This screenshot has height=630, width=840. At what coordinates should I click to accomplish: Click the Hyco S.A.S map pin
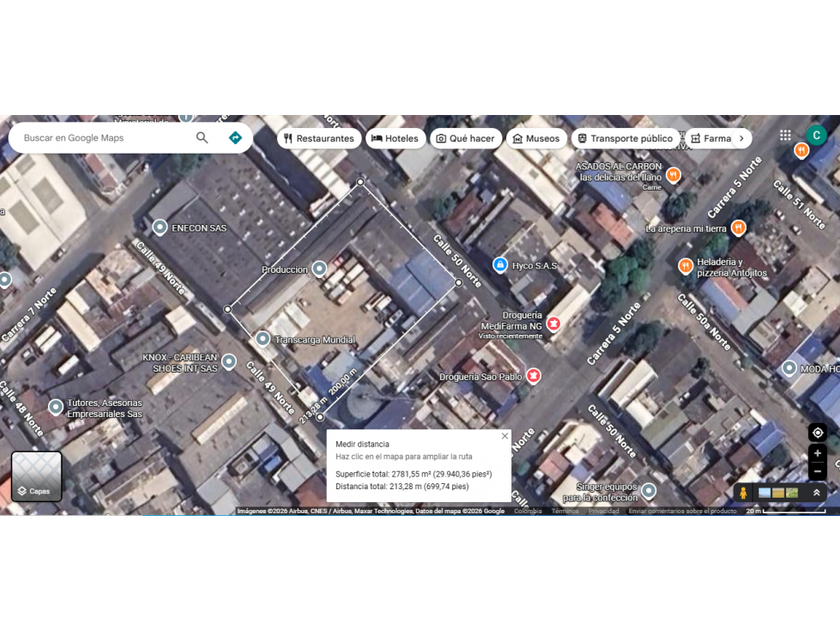point(500,264)
